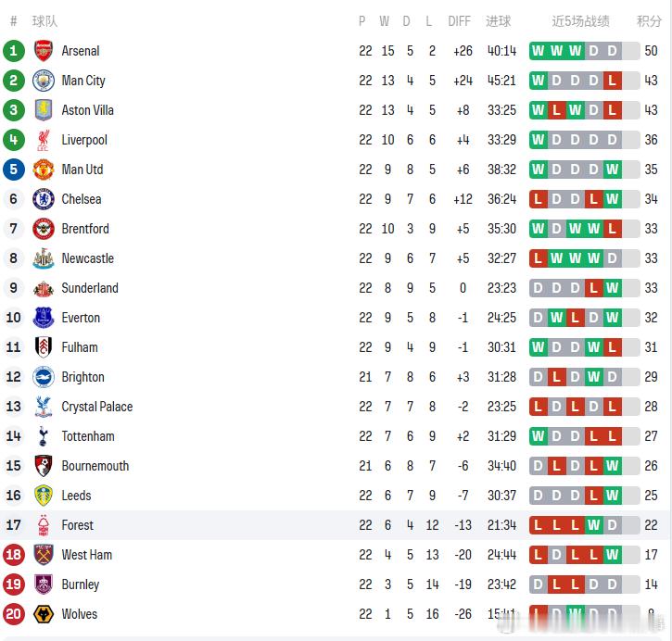Open the Aston Villa team name link
Screen dimensions: 672x641
click(88, 110)
